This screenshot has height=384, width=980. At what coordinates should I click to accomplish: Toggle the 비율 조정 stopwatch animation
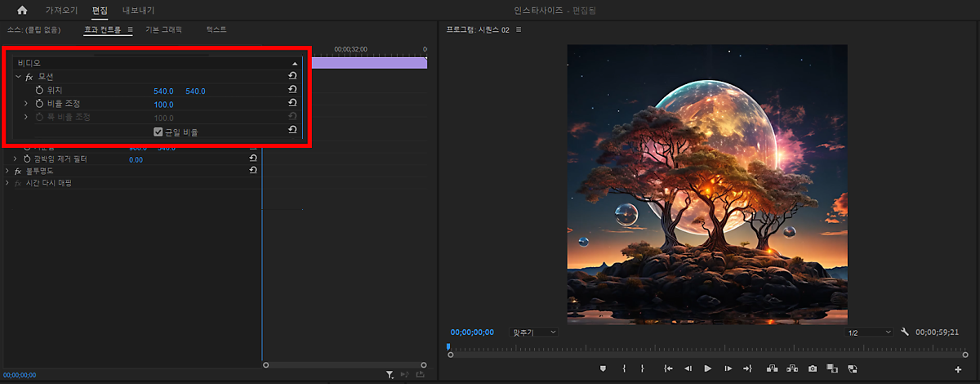[38, 104]
